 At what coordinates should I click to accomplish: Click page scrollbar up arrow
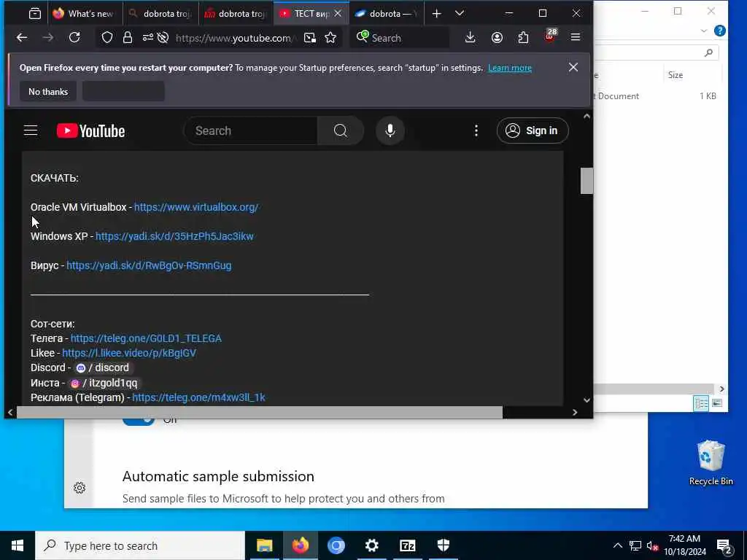tap(587, 116)
